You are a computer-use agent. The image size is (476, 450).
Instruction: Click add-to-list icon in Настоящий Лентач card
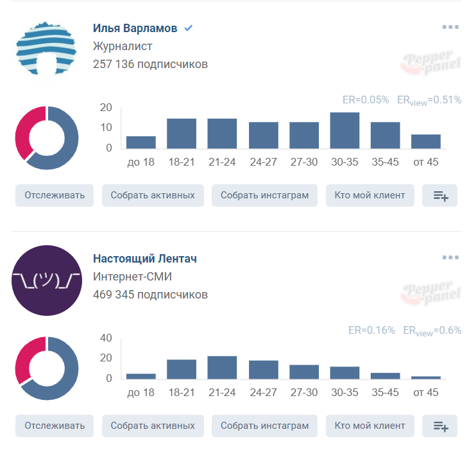click(439, 426)
